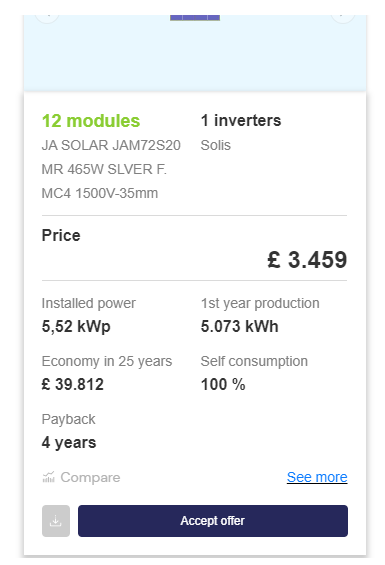The height and width of the screenshot is (565, 385).
Task: Open the See more link
Action: coord(317,477)
